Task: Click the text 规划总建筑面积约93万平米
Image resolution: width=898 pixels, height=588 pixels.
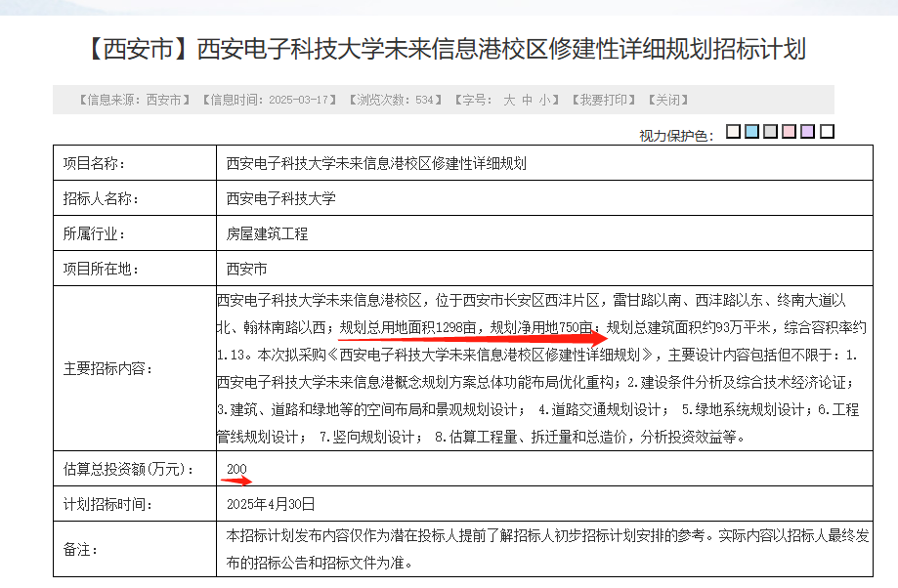Action: pyautogui.click(x=688, y=327)
